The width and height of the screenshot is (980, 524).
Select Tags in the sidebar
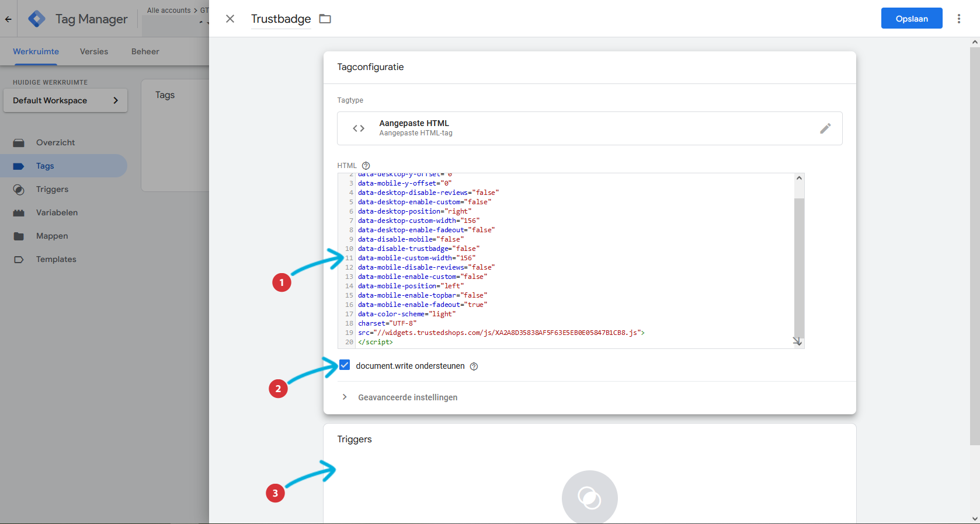coord(63,166)
